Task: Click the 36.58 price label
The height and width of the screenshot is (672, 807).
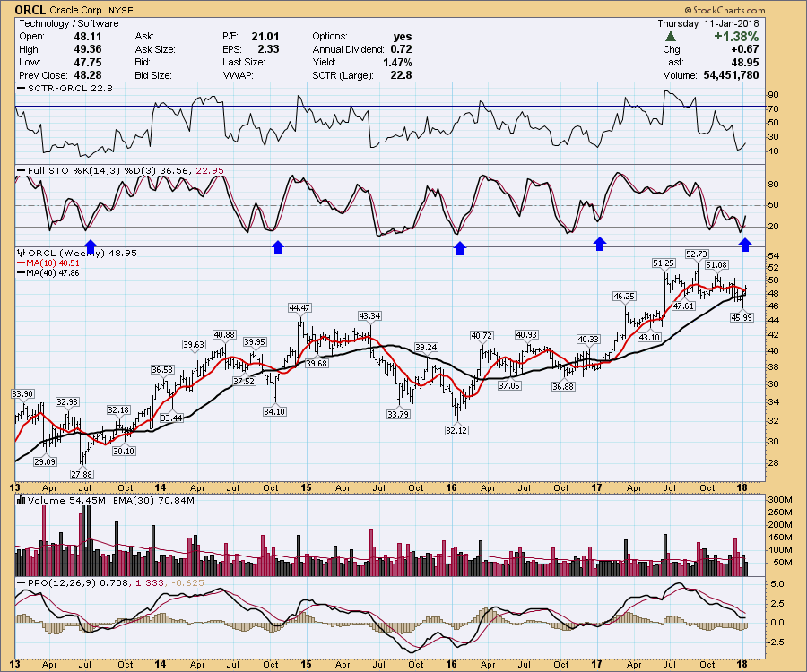Action: pyautogui.click(x=162, y=370)
